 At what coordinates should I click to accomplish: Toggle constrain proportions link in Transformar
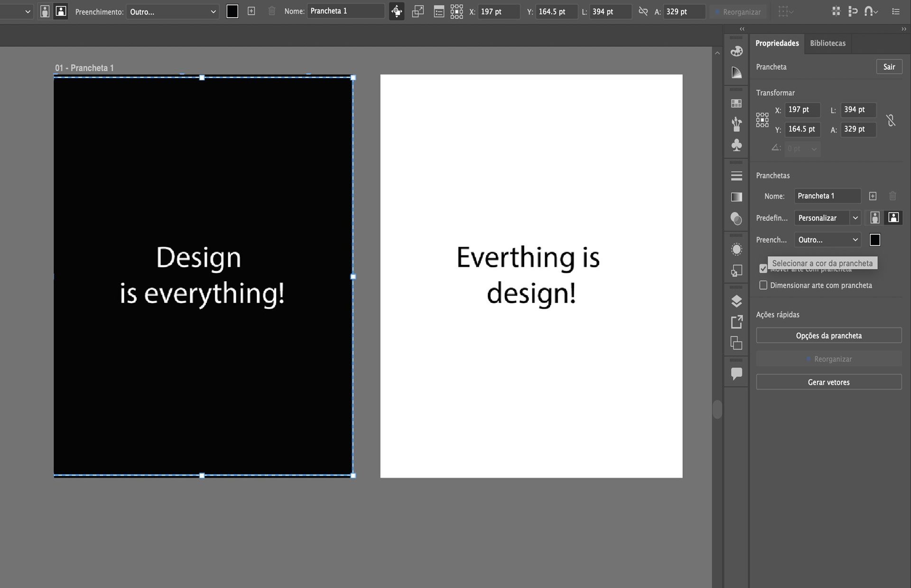click(891, 120)
